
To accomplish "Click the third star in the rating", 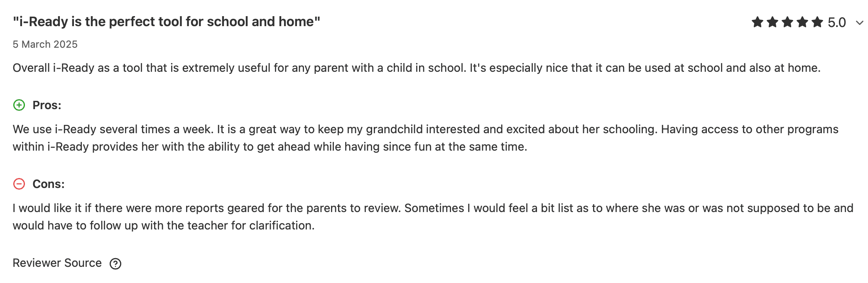I will 787,22.
